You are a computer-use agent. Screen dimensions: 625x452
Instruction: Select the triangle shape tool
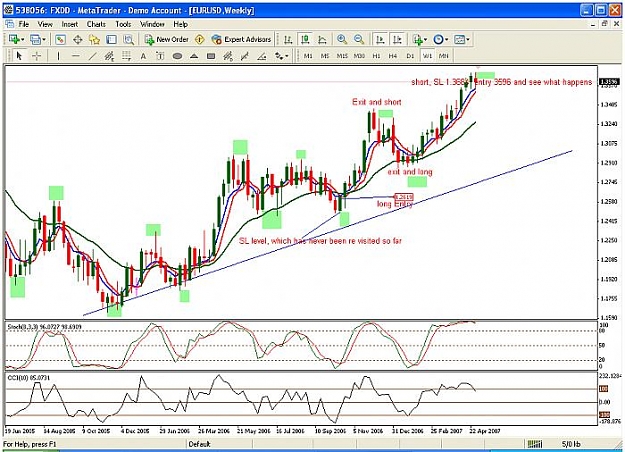point(194,56)
